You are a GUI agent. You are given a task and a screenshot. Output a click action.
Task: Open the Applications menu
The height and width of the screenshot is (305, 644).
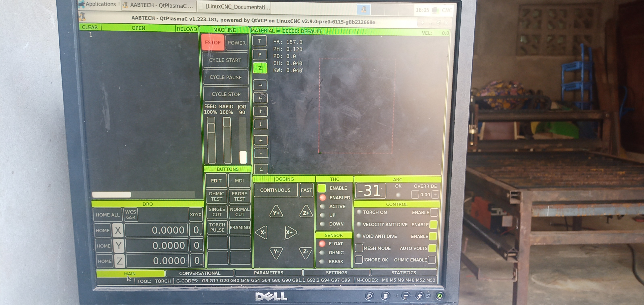click(x=97, y=4)
